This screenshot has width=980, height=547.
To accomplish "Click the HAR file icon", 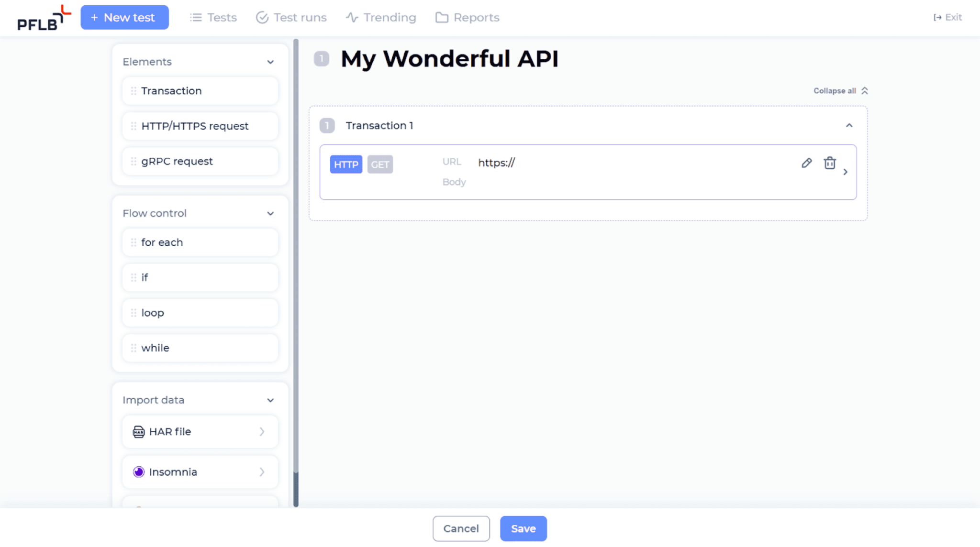I will [x=138, y=432].
